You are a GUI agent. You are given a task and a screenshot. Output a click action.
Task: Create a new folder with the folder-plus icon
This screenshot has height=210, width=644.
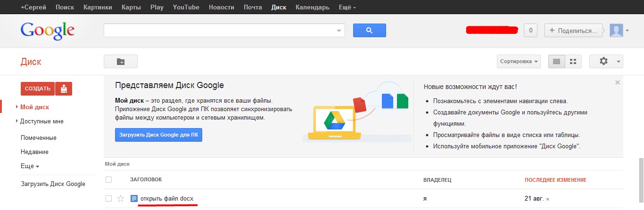click(x=121, y=62)
